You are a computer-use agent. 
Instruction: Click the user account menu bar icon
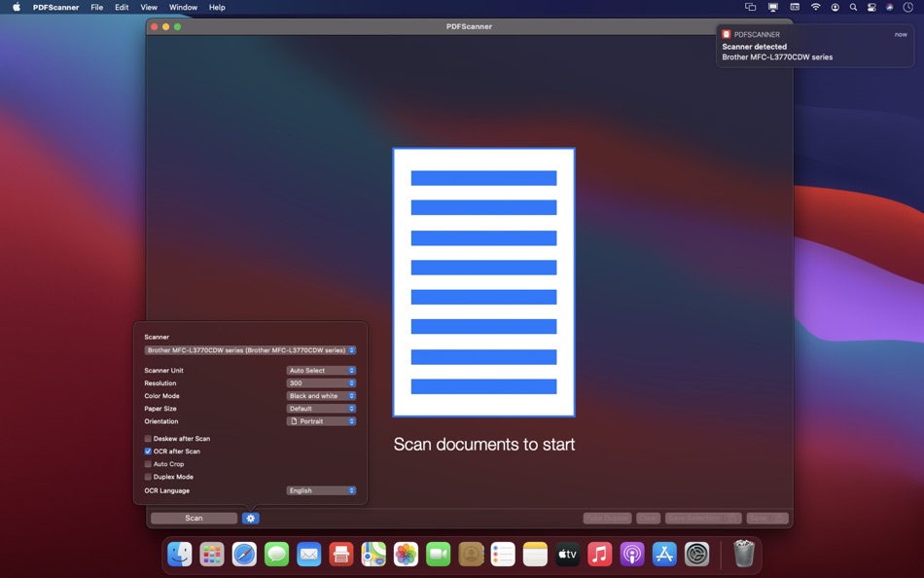click(x=835, y=7)
